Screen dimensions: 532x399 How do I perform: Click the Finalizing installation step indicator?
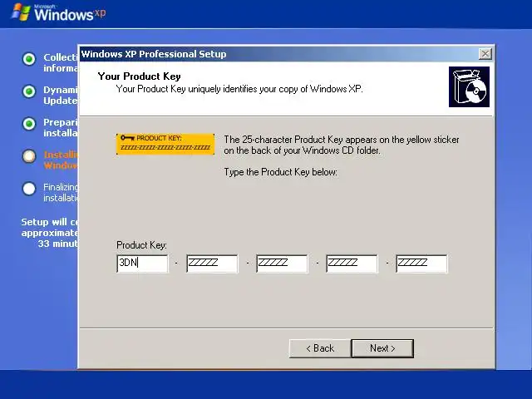[x=29, y=189]
